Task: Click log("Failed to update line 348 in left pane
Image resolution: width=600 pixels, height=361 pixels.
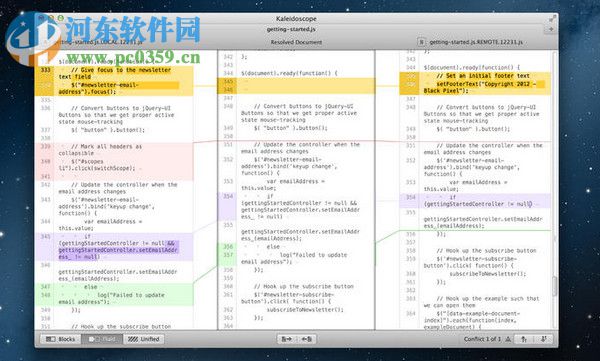Action: [112, 298]
